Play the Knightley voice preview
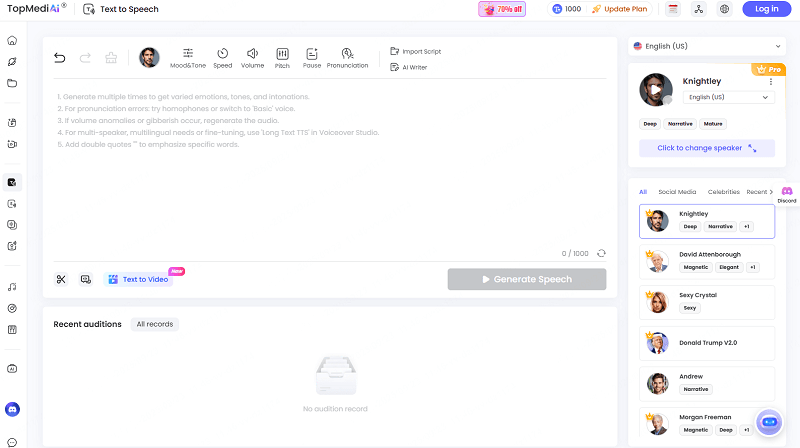 pyautogui.click(x=656, y=89)
